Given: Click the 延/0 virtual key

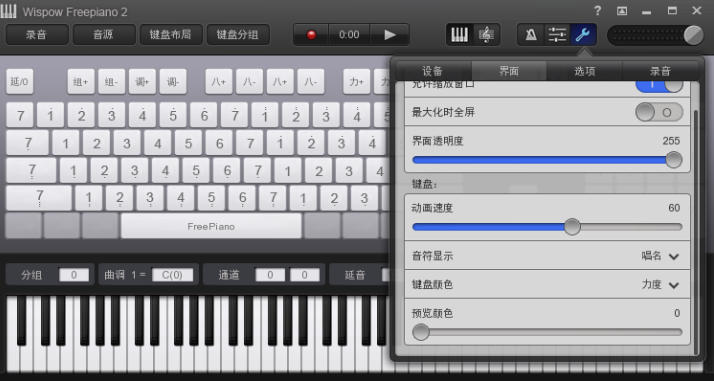Looking at the screenshot, I should [20, 82].
